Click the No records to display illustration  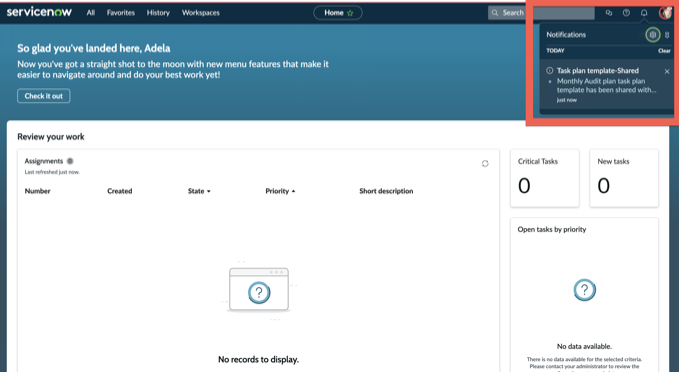(259, 290)
